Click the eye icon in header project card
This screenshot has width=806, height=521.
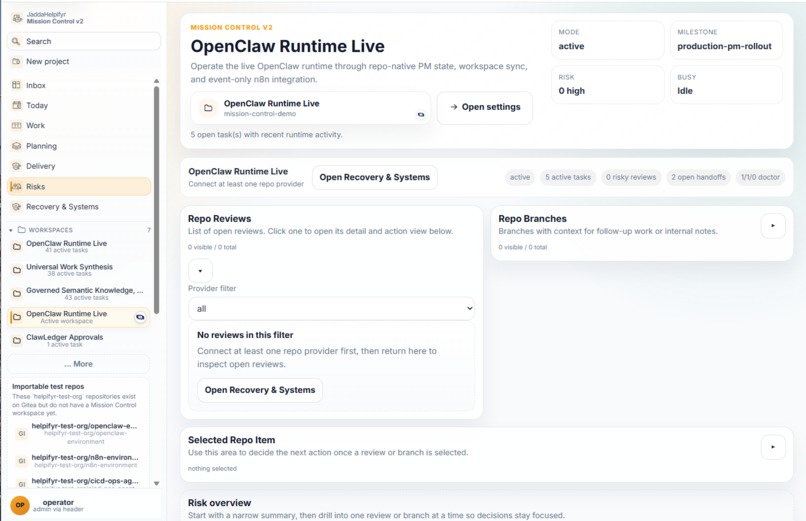421,115
